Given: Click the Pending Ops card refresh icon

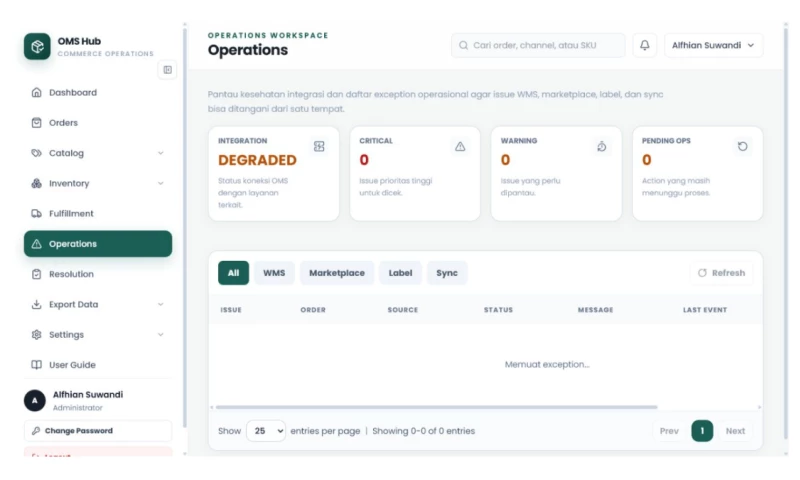Looking at the screenshot, I should point(742,146).
